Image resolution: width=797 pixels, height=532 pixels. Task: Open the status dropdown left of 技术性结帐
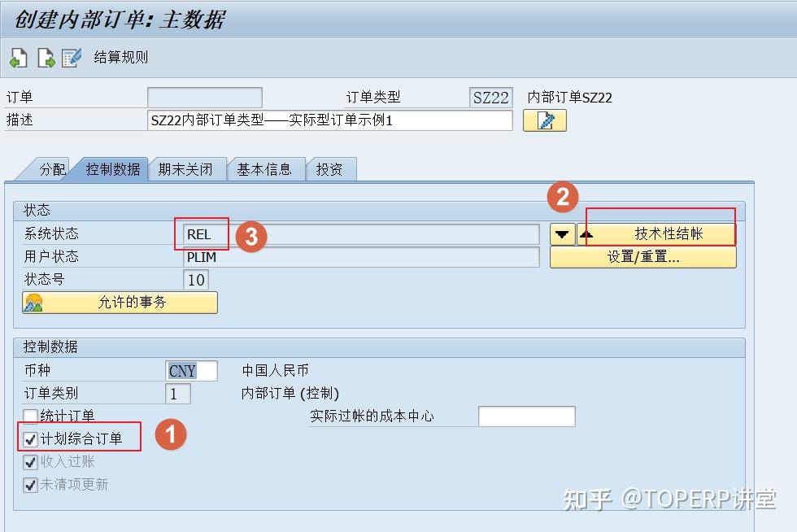[x=562, y=233]
